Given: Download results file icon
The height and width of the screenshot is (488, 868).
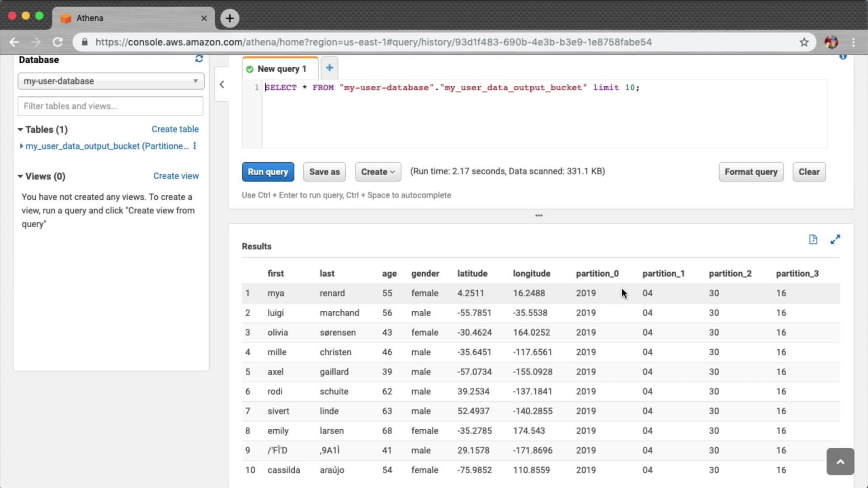Looking at the screenshot, I should coord(813,239).
